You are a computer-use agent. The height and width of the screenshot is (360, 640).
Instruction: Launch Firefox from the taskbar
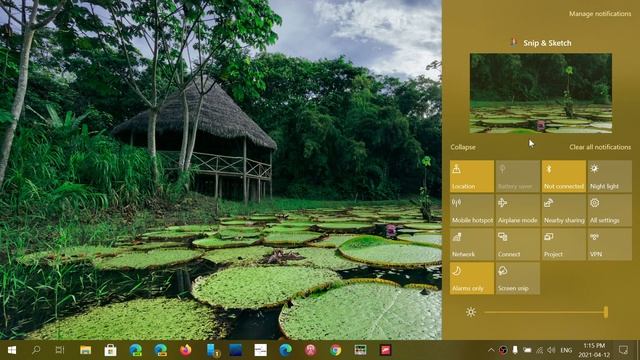[185, 350]
